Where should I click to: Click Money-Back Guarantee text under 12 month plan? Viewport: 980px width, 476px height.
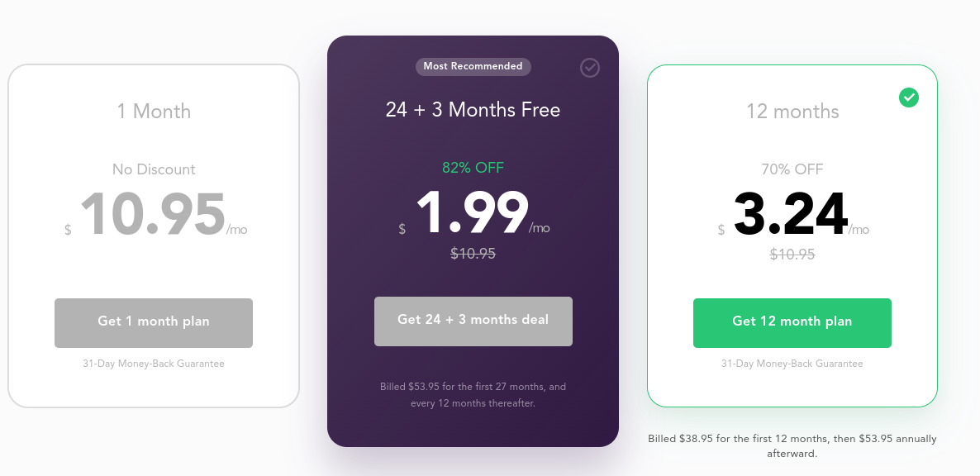(x=792, y=364)
